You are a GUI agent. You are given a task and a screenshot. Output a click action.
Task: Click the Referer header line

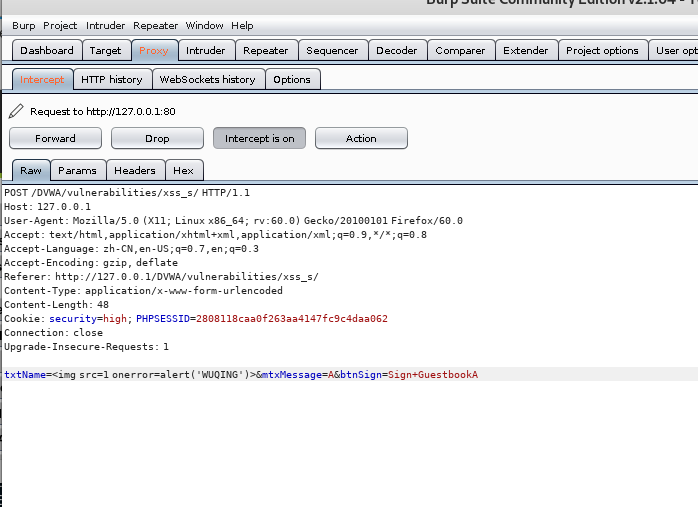coord(161,277)
